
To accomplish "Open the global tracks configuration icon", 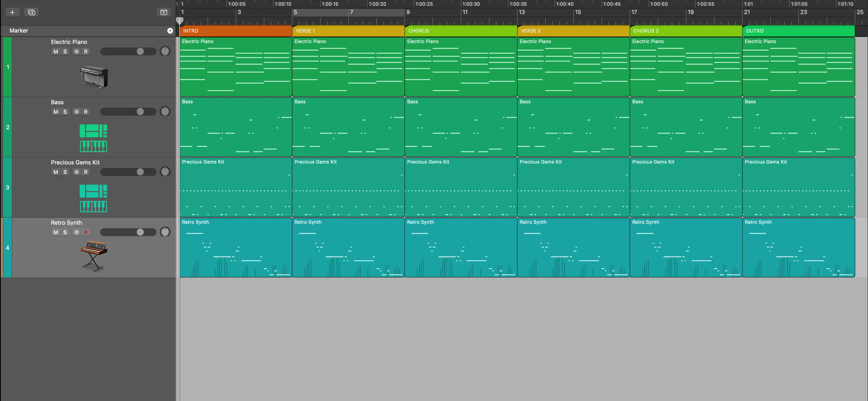I will pyautogui.click(x=164, y=12).
